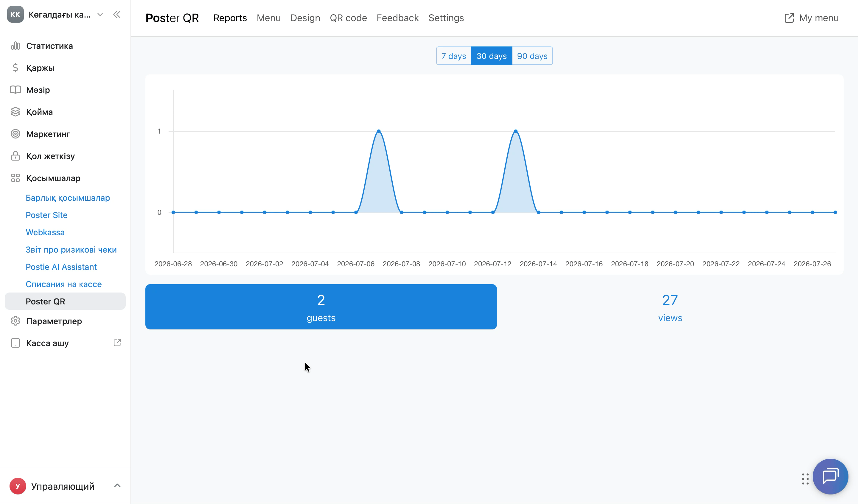
Task: Open the Статистика bar chart icon
Action: pos(15,46)
